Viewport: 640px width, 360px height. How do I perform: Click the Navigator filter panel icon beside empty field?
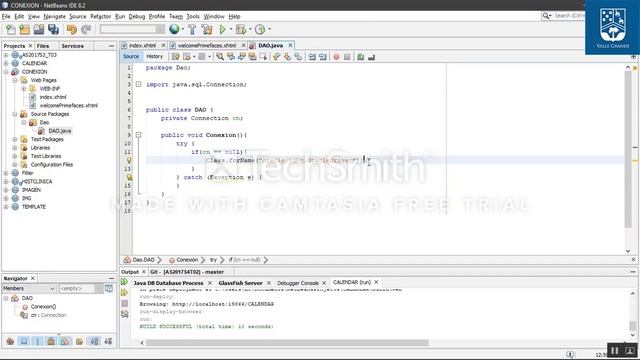click(x=109, y=289)
